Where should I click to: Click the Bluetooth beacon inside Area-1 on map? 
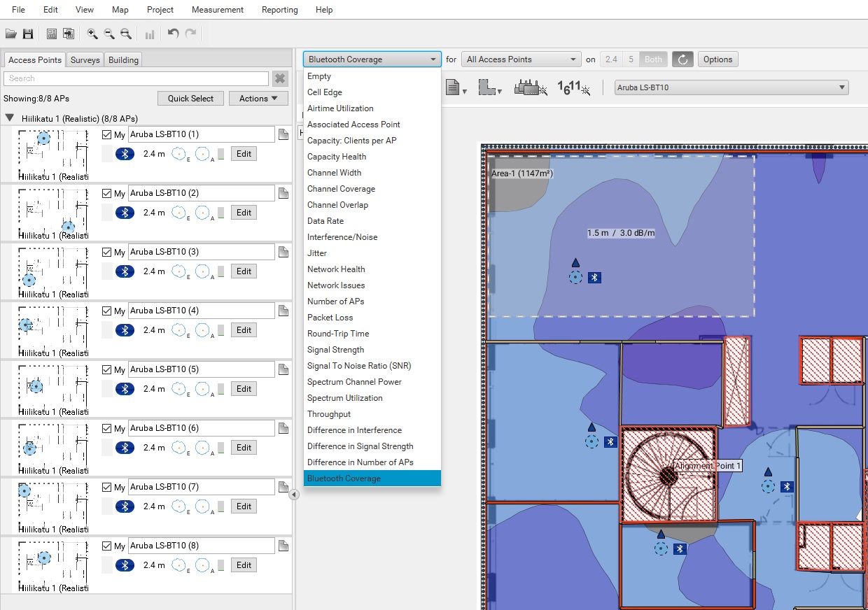(594, 278)
